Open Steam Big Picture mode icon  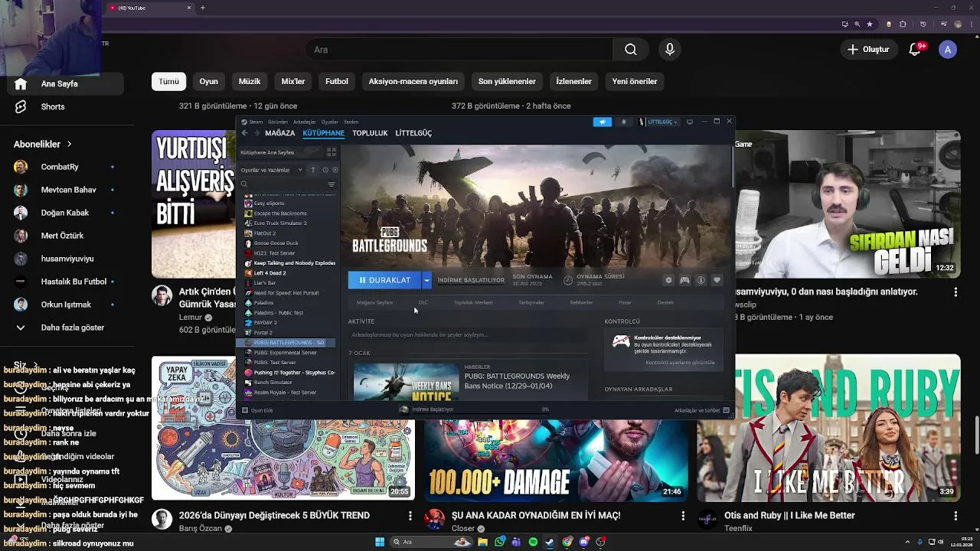[690, 122]
